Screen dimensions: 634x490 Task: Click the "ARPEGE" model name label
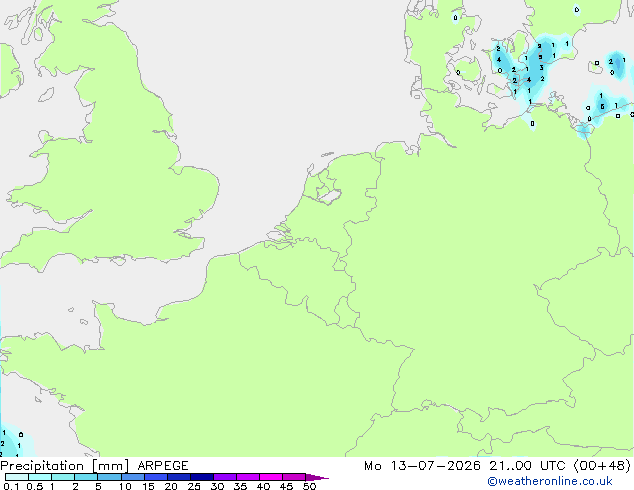pyautogui.click(x=163, y=466)
